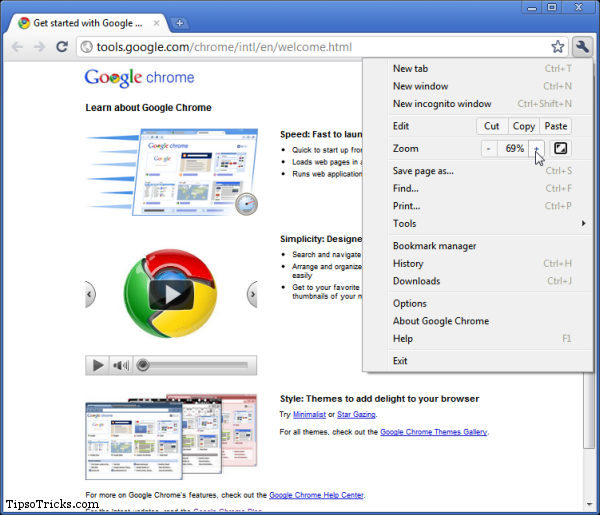Open a new tab with plus button
The width and height of the screenshot is (600, 515).
[179, 23]
